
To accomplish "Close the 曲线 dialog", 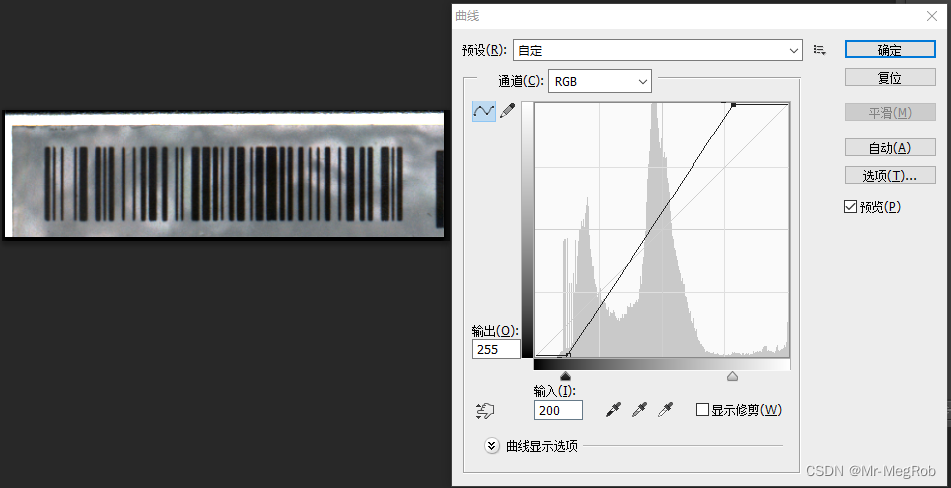I will click(x=932, y=16).
